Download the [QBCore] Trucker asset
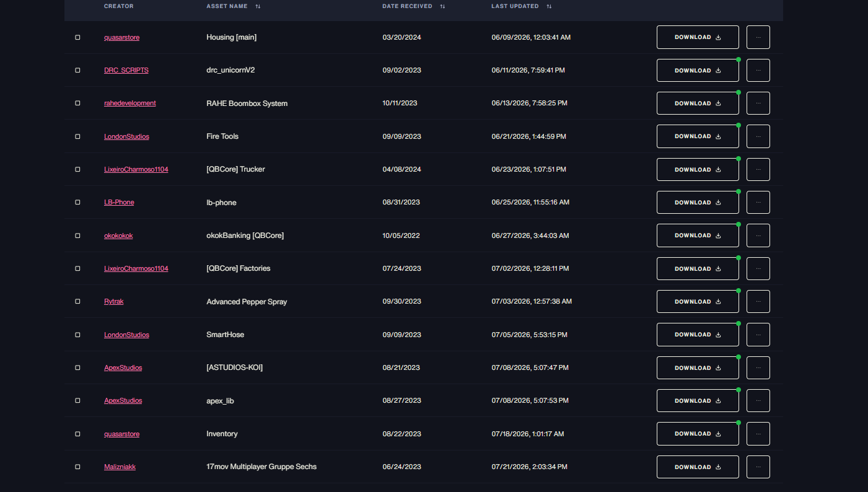The image size is (868, 492). (x=698, y=170)
